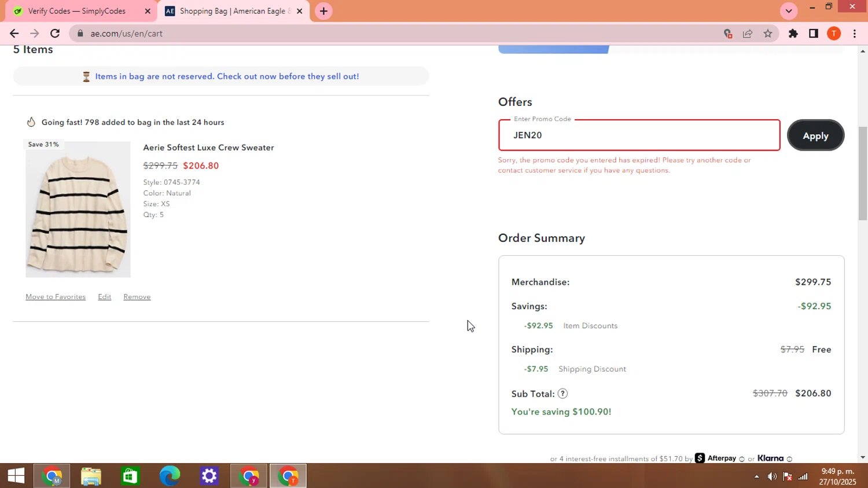
Task: Go back using browser back arrow
Action: (14, 34)
